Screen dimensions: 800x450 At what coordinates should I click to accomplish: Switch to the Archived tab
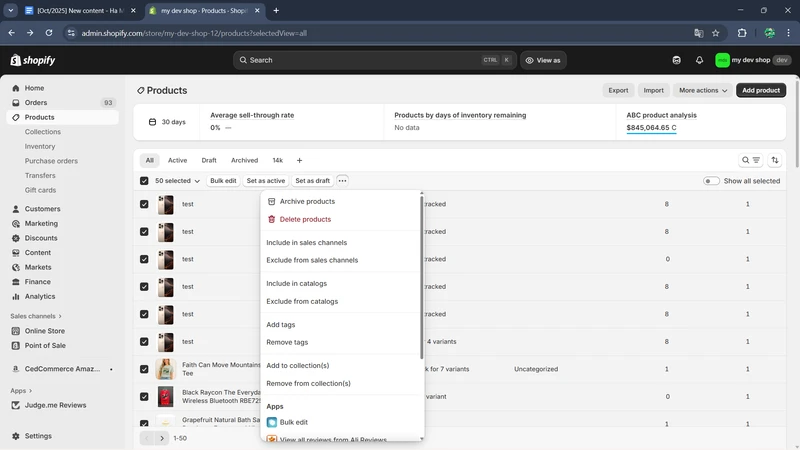[x=244, y=160]
